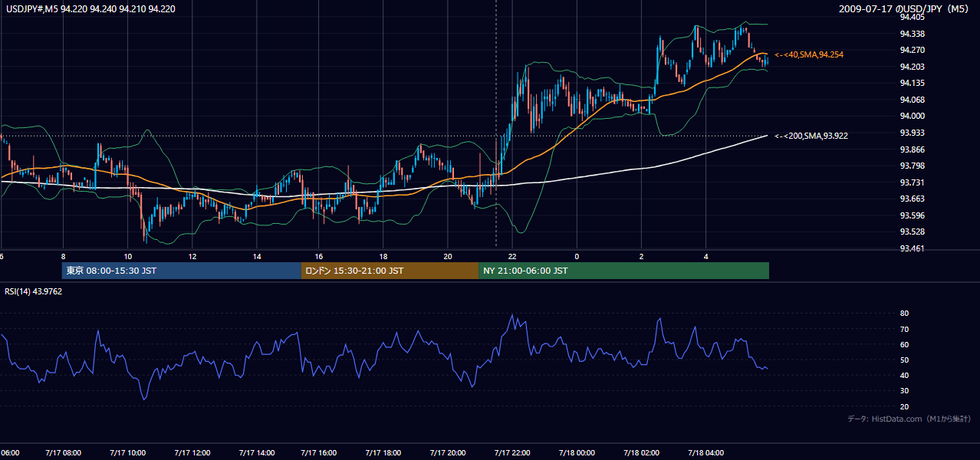Click price axis value 94.000

912,116
